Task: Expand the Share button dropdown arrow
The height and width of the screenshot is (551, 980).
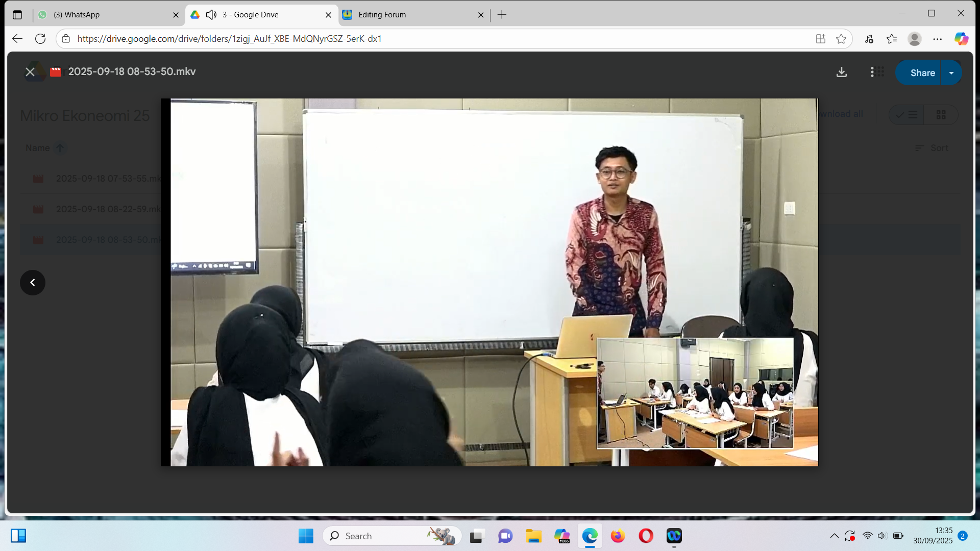Action: coord(951,73)
